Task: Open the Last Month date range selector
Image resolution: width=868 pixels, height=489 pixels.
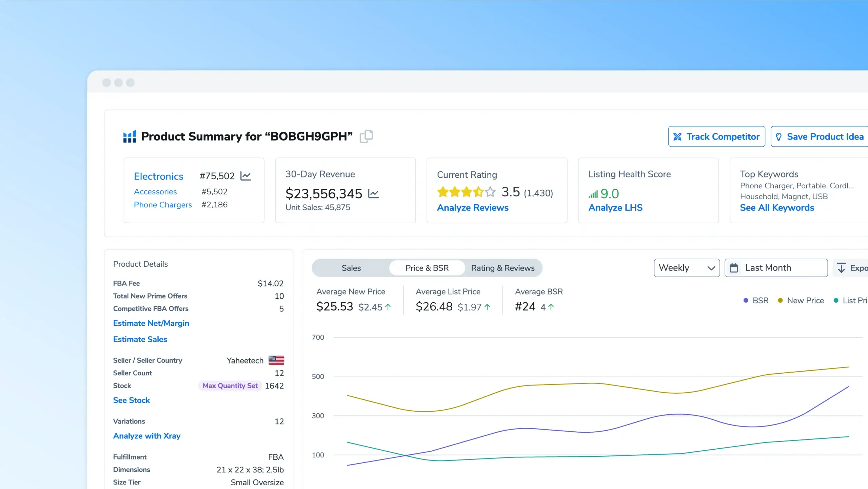Action: (x=776, y=268)
